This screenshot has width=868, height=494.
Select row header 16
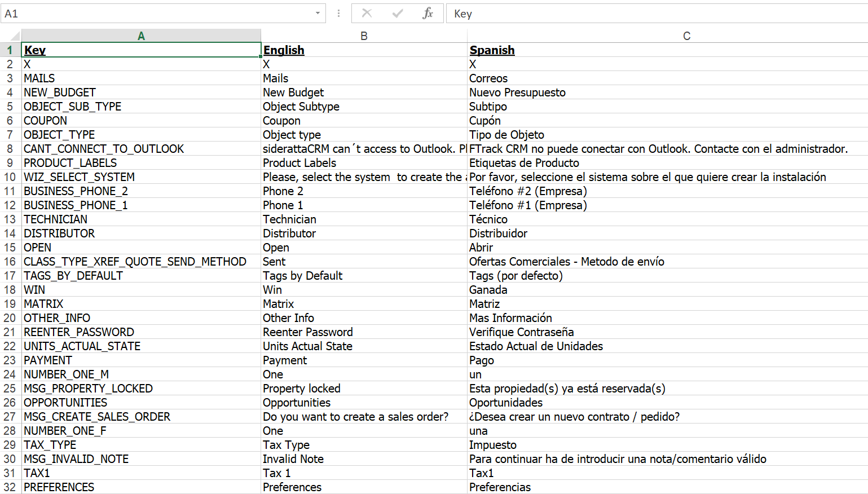pos(10,262)
